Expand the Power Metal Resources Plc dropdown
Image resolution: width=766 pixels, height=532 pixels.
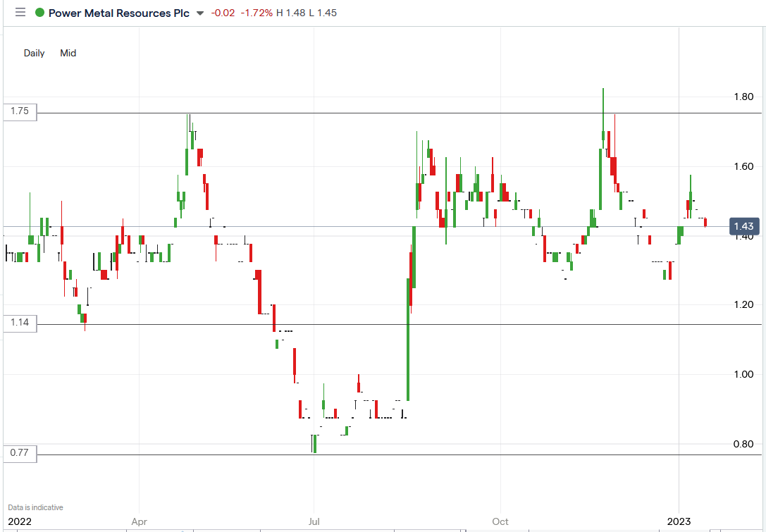200,13
